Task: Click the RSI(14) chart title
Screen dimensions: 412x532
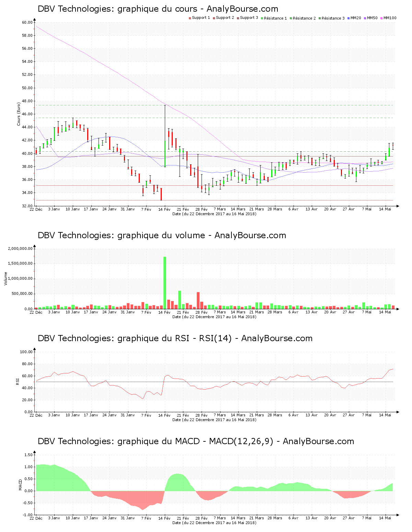Action: (175, 338)
